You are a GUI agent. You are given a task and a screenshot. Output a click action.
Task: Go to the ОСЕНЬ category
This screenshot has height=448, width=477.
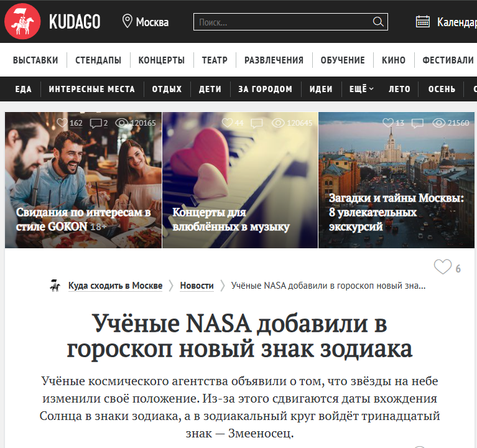click(442, 89)
